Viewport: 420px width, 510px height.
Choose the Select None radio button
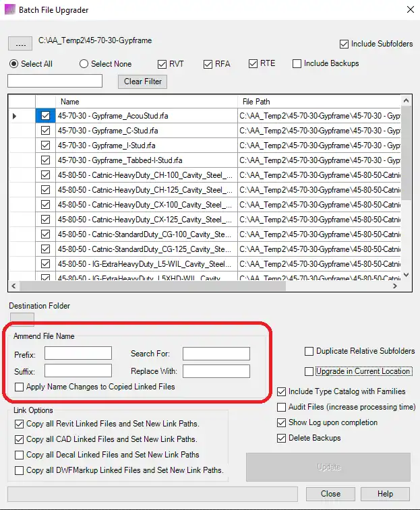pos(84,64)
